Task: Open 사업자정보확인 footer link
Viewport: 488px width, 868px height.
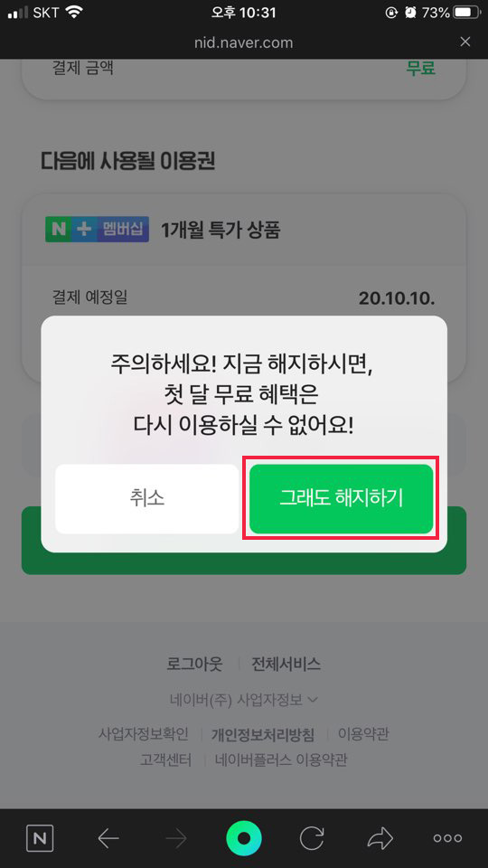Action: point(144,734)
